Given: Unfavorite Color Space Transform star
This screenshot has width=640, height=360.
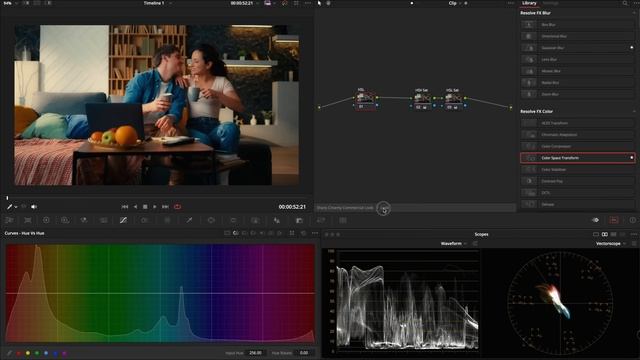Looking at the screenshot, I should (x=632, y=158).
